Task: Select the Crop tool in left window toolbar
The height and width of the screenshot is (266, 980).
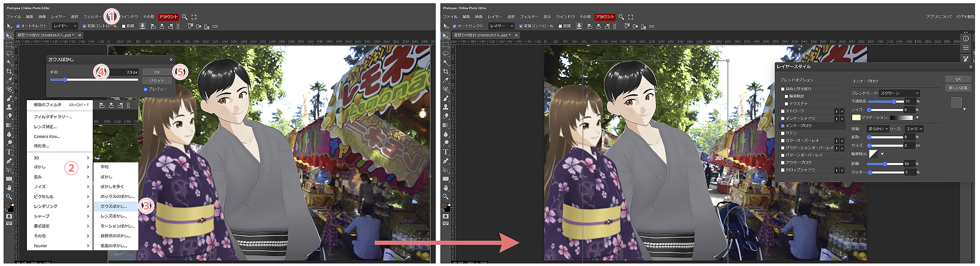Action: click(9, 71)
